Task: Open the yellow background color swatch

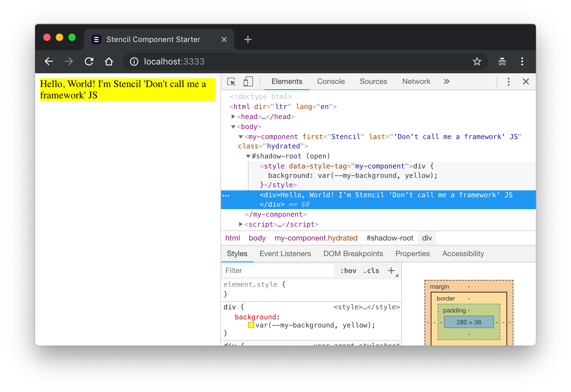Action: point(251,325)
